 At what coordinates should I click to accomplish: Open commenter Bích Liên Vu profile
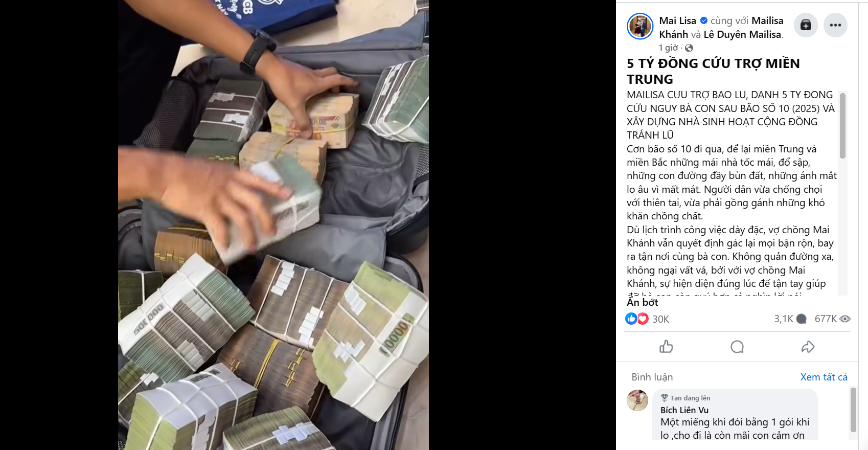coord(684,410)
